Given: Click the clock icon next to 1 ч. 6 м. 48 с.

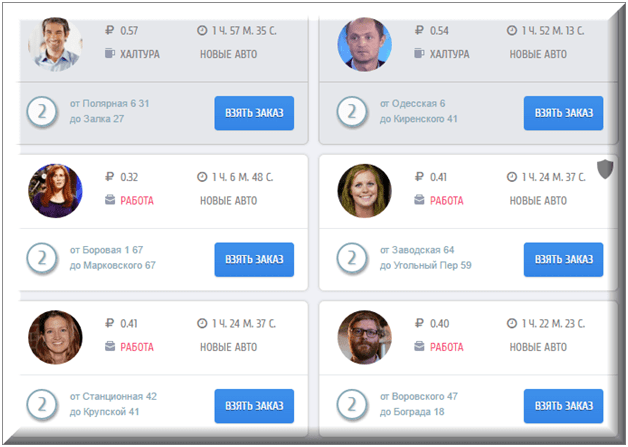Looking at the screenshot, I should [x=202, y=177].
